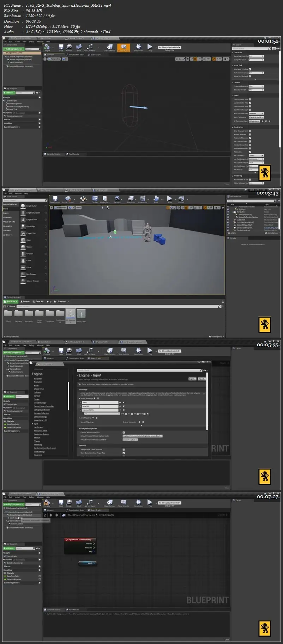Click Class Defaults in the 00:07:27 frame
The height and width of the screenshot is (644, 283).
point(124,503)
